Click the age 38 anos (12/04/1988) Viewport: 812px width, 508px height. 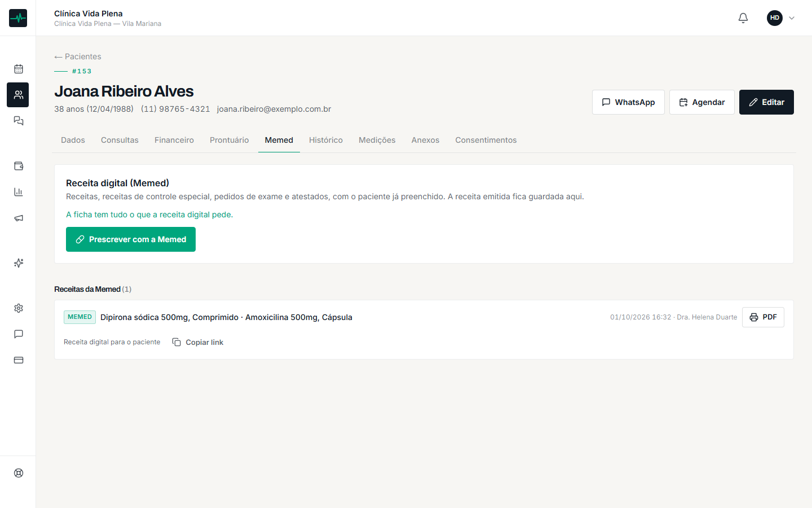(94, 109)
